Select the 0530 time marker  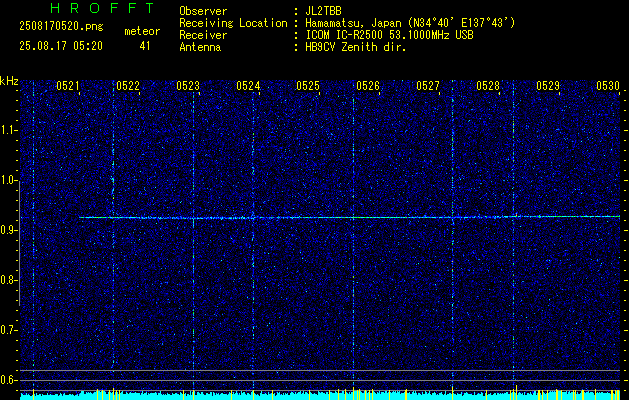(x=608, y=85)
